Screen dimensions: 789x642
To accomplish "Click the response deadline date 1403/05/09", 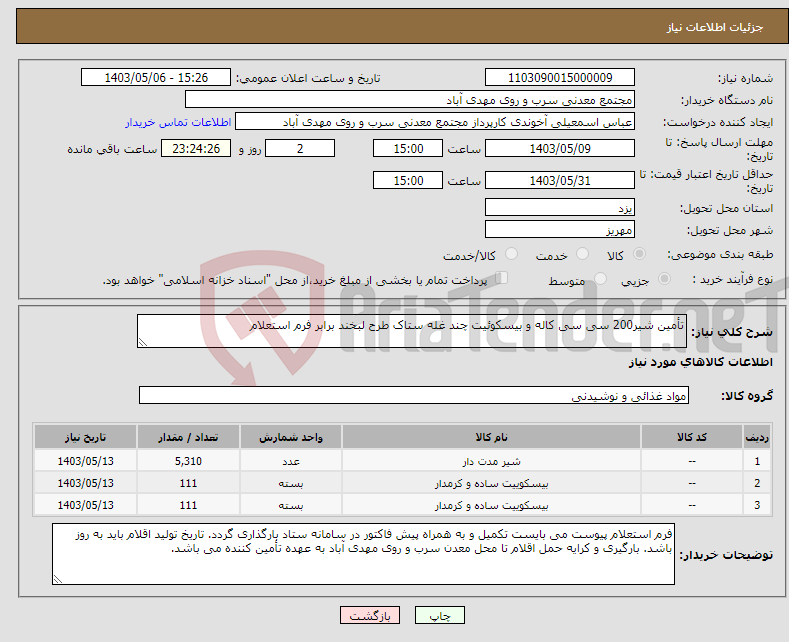I will tap(560, 148).
